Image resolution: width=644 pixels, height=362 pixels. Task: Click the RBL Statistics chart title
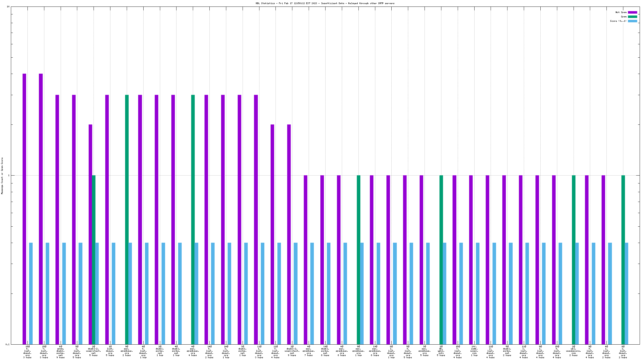coord(325,3)
